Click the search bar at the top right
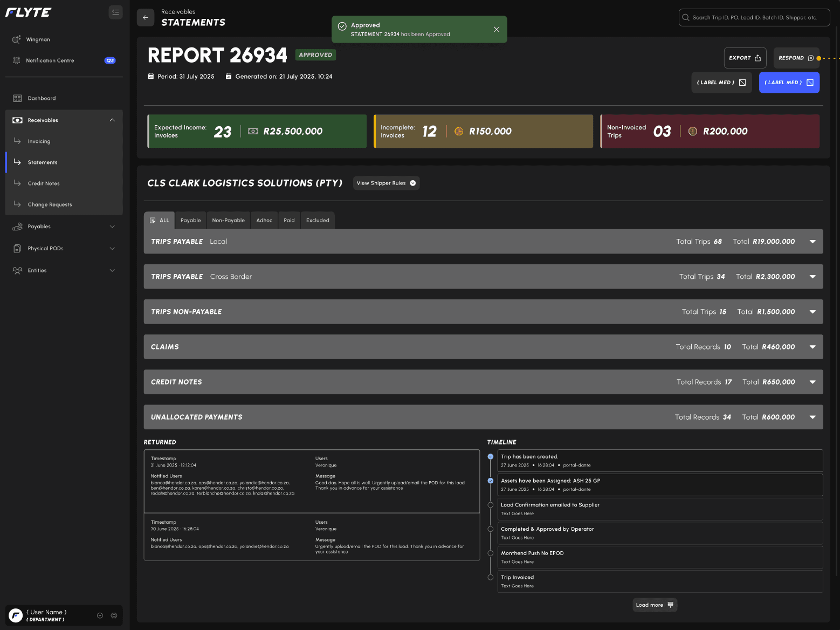The width and height of the screenshot is (840, 630). point(753,17)
